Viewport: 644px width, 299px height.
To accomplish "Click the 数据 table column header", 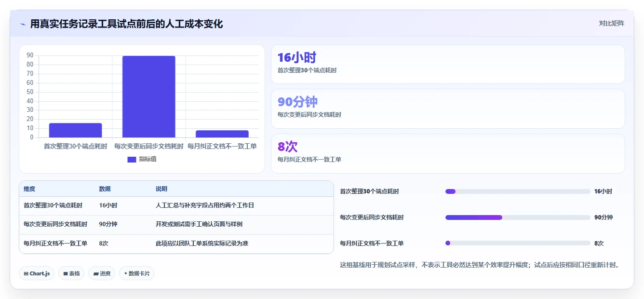I will click(x=105, y=189).
